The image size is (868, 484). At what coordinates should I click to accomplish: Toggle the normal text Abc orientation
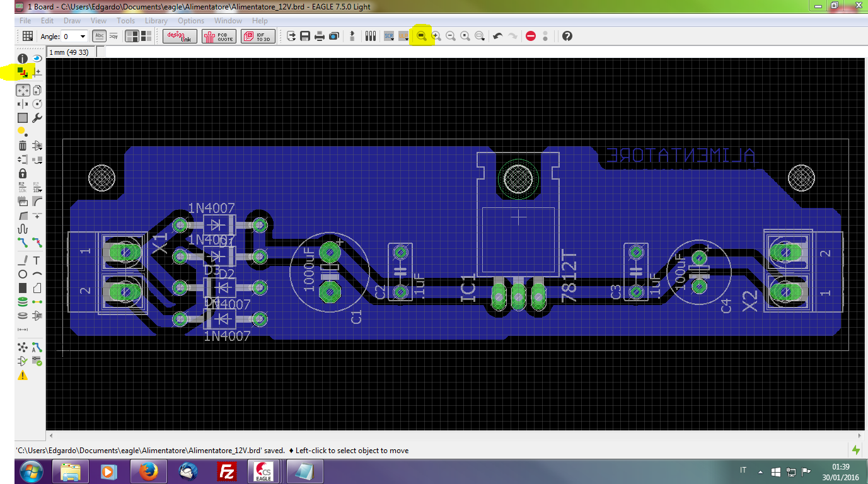click(100, 37)
